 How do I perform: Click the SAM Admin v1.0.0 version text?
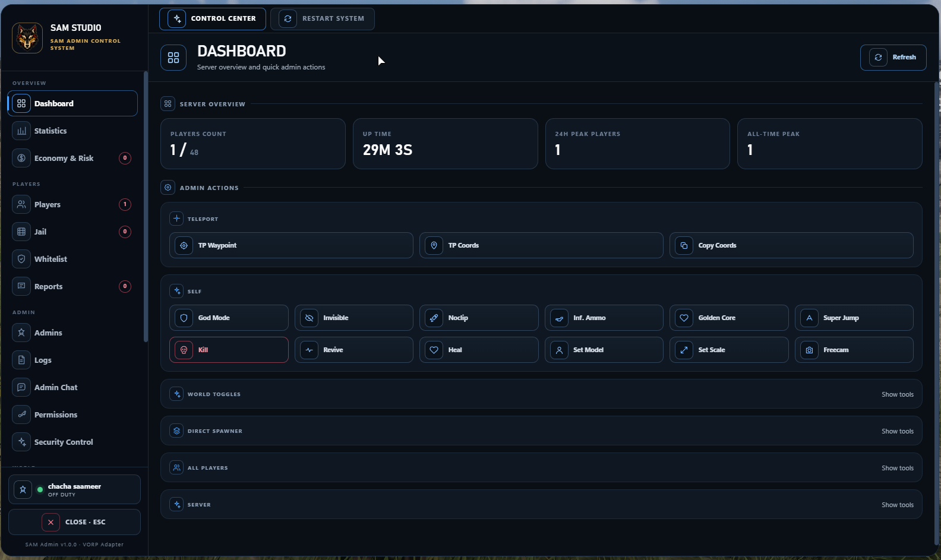[74, 545]
